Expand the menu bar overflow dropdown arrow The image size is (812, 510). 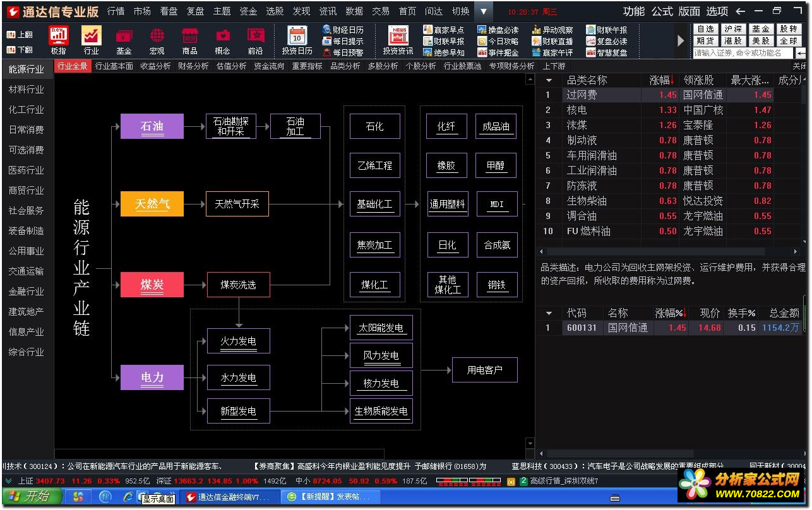point(483,11)
